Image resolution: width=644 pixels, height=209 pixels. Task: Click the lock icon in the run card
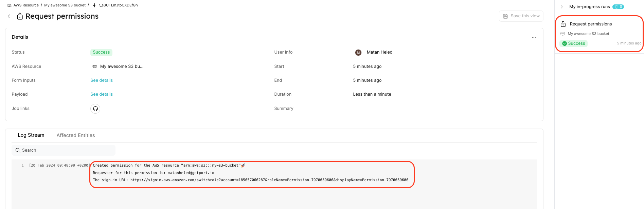coord(563,24)
